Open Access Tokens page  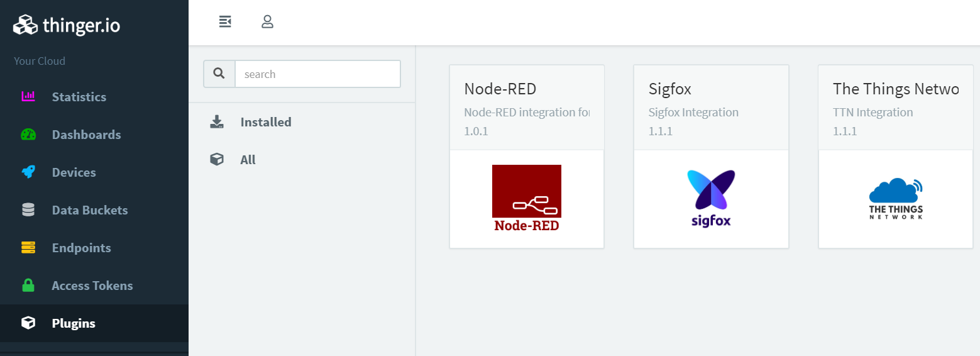tap(94, 286)
